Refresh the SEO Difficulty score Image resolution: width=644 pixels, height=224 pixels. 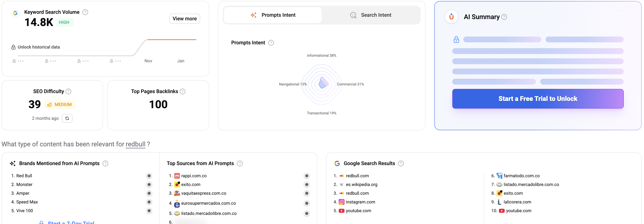pos(67,118)
